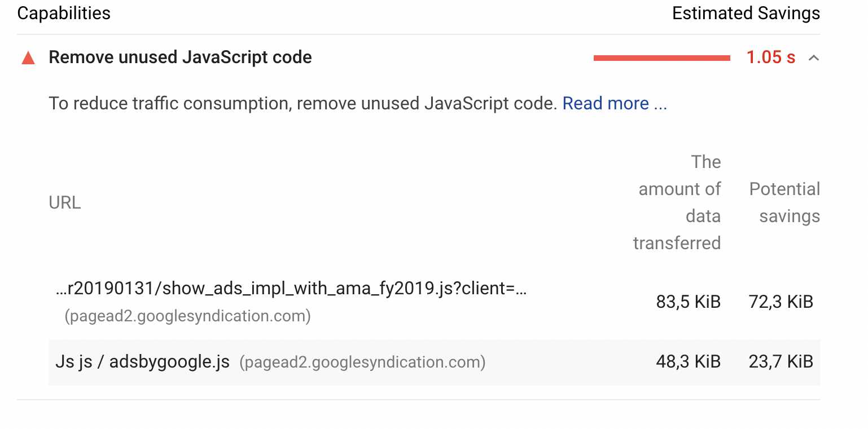The image size is (868, 429).
Task: Click the "Remove unused JavaScript code" title
Action: [180, 58]
